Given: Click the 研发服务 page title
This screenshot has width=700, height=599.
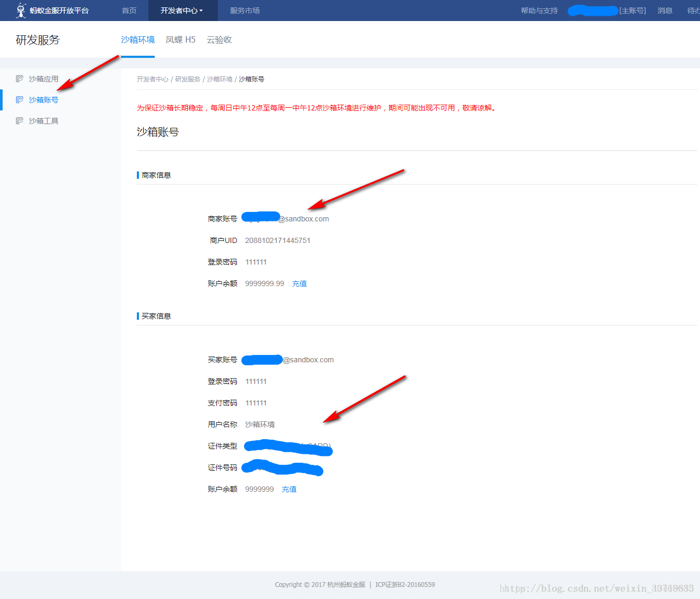Looking at the screenshot, I should [x=38, y=40].
